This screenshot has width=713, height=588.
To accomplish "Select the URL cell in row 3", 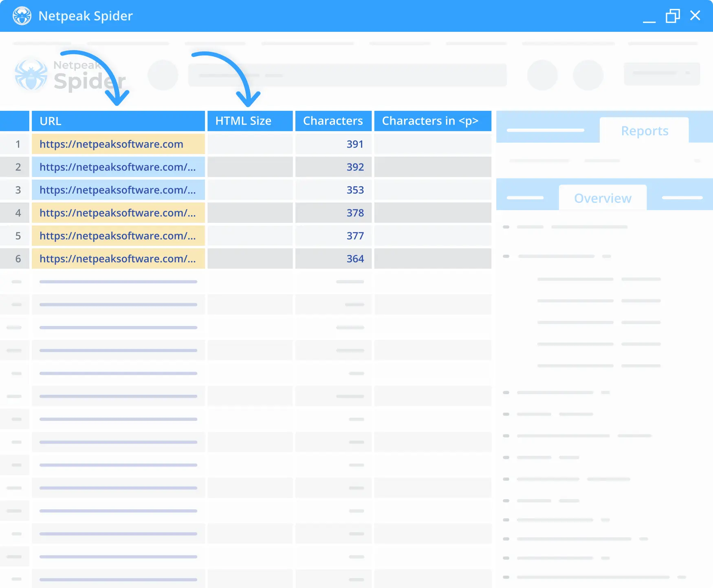I will click(x=118, y=190).
